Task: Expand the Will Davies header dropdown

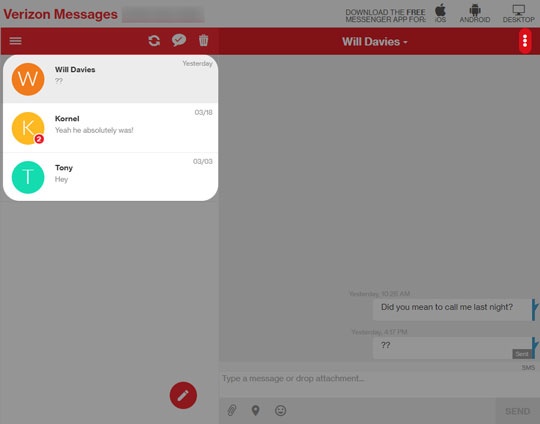Action: pos(375,42)
